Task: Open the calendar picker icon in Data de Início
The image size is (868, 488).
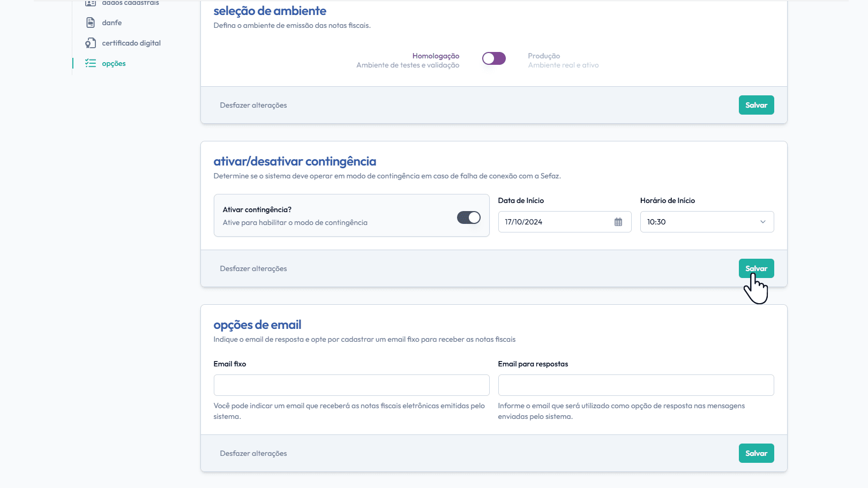Action: coord(618,222)
